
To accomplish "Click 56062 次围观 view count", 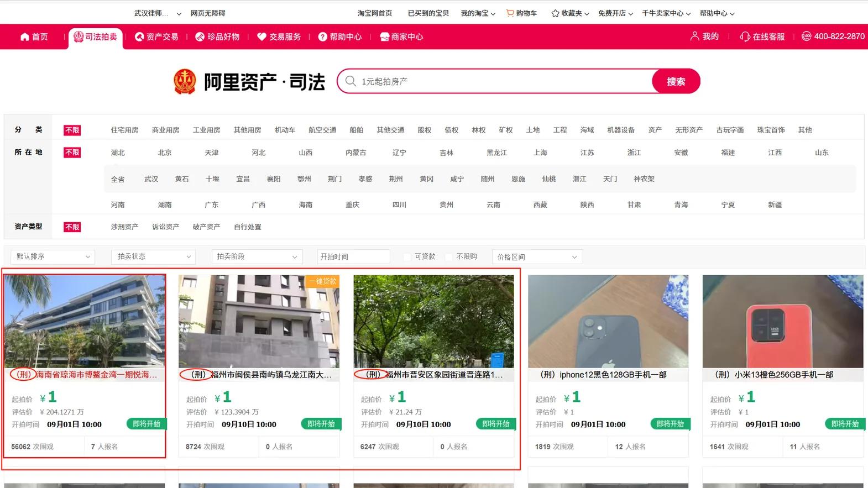I will [x=32, y=447].
